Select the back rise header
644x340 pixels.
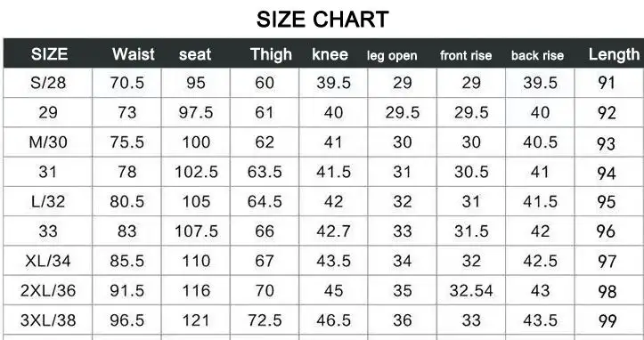(537, 55)
